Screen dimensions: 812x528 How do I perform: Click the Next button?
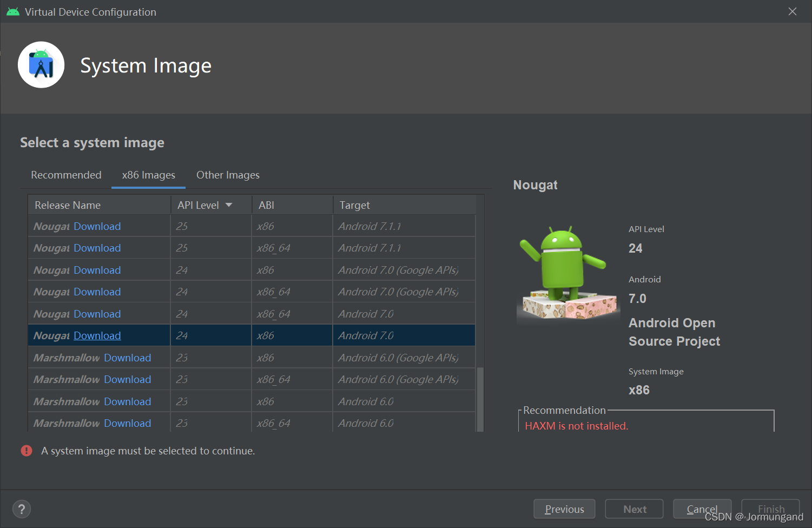635,509
